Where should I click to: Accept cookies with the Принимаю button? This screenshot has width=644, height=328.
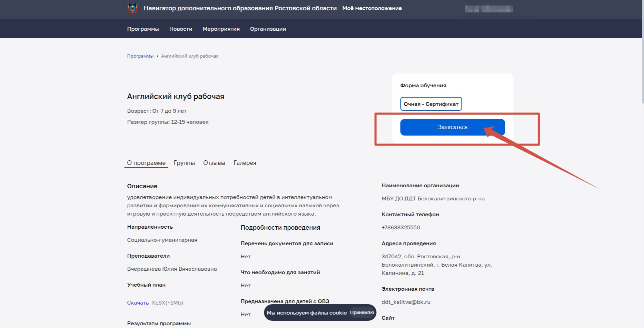pyautogui.click(x=362, y=313)
